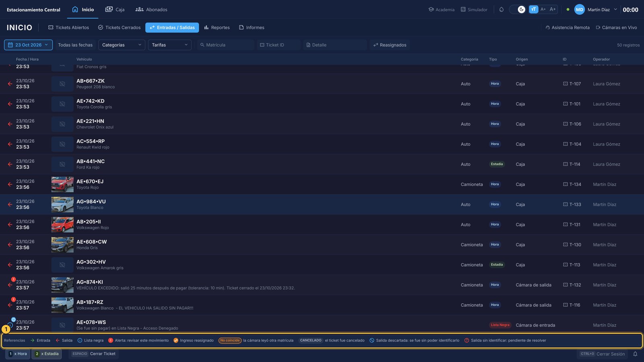
Task: Expand the Categorías dropdown
Action: [122, 45]
